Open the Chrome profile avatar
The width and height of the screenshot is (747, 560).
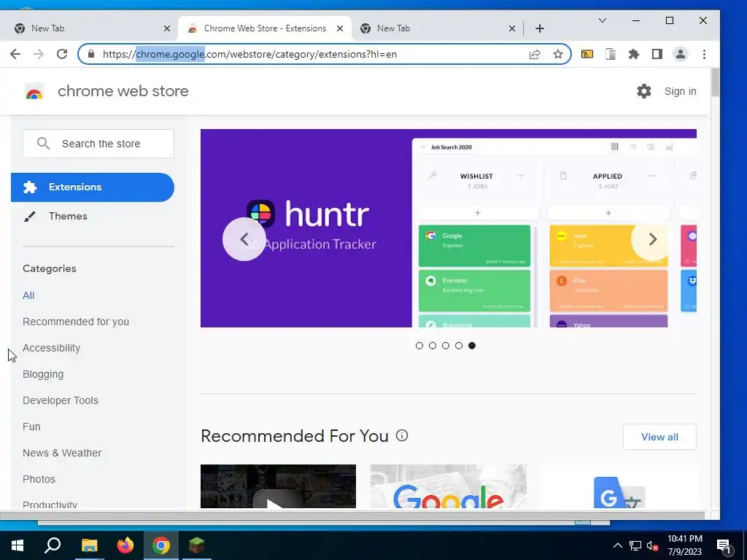coord(681,54)
